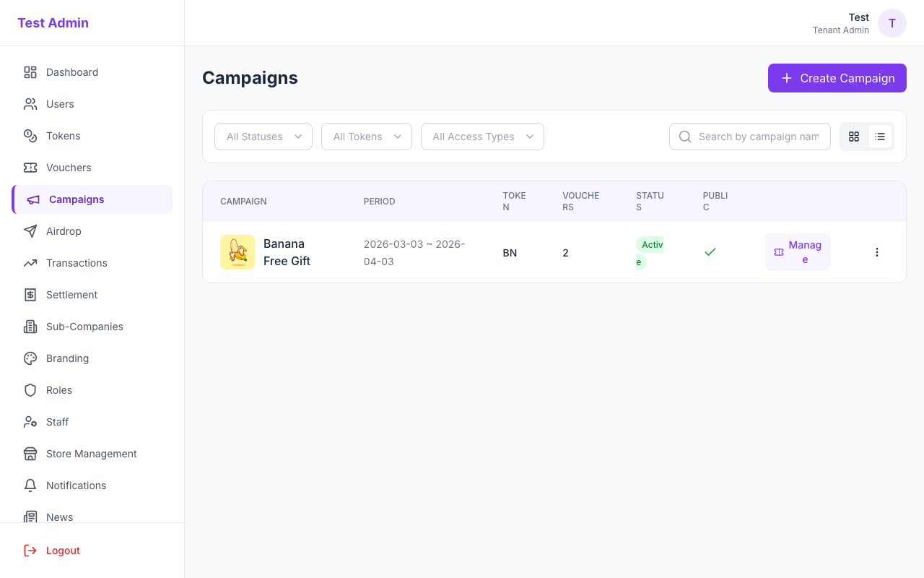The width and height of the screenshot is (924, 578).
Task: Open Store Management from the sidebar
Action: tap(91, 454)
